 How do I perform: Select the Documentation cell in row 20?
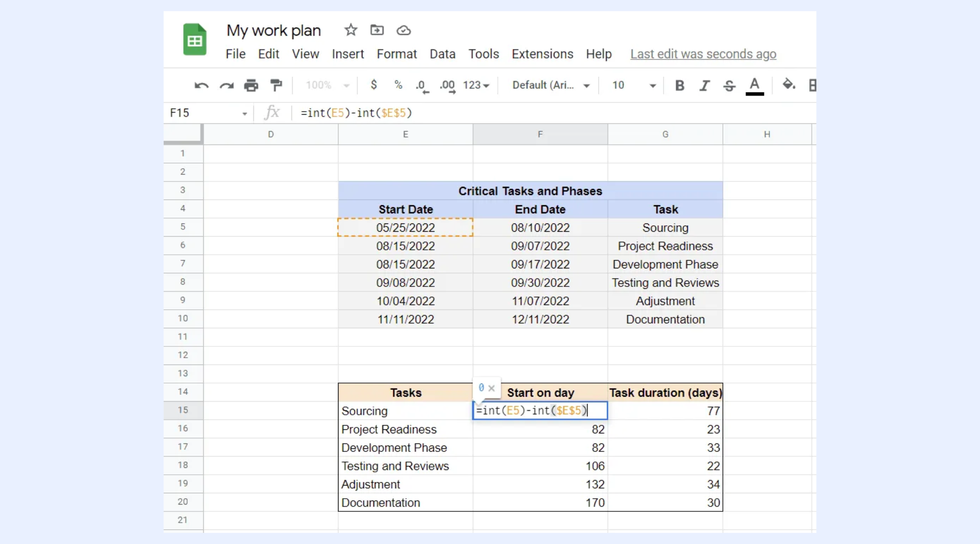[x=406, y=503]
